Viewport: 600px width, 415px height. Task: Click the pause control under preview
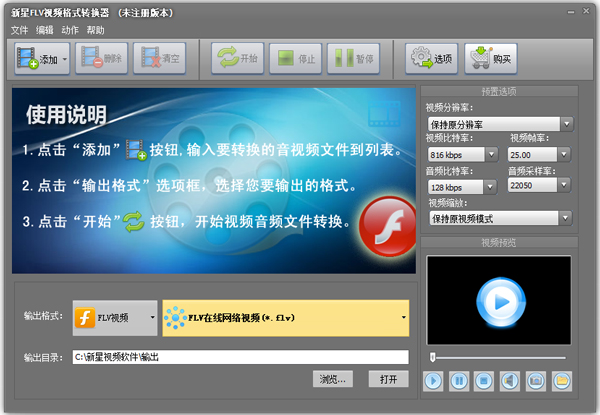click(x=459, y=381)
